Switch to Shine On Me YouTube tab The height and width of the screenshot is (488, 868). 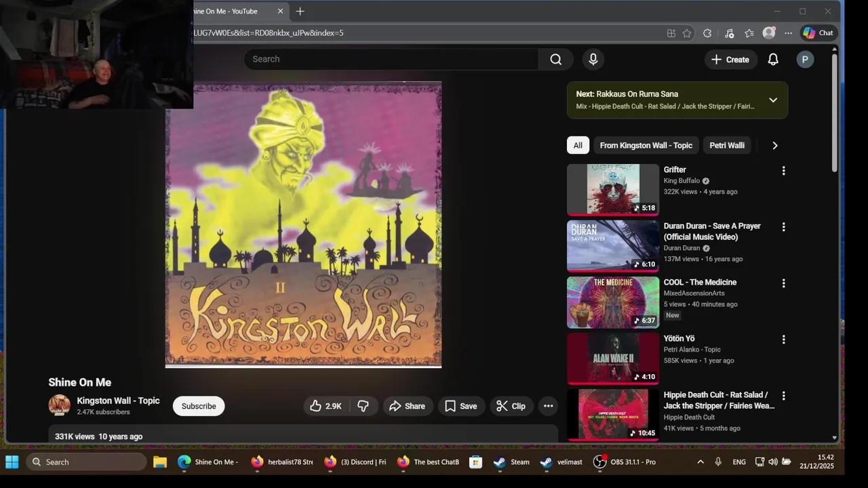point(231,11)
